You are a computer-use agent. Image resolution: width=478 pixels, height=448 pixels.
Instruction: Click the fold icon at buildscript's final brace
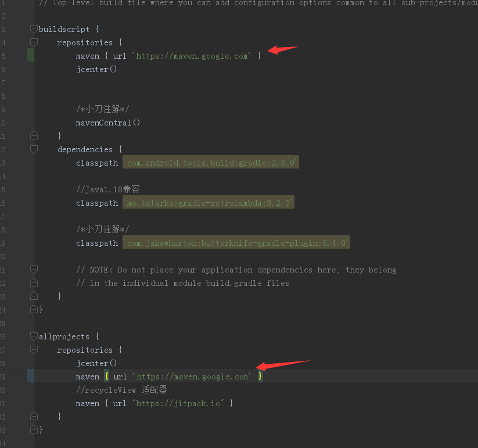33,309
